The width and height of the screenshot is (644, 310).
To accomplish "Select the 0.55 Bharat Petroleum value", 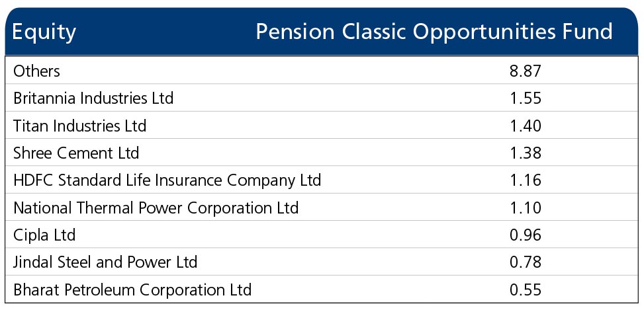I will [526, 290].
